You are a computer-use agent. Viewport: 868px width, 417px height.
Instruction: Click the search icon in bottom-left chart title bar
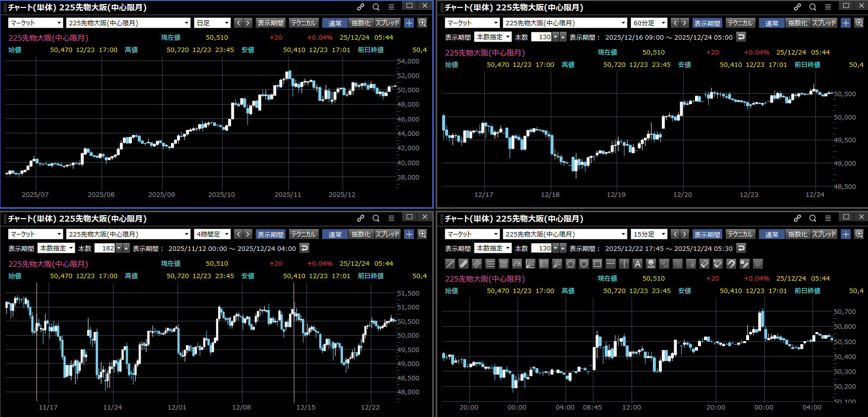376,218
